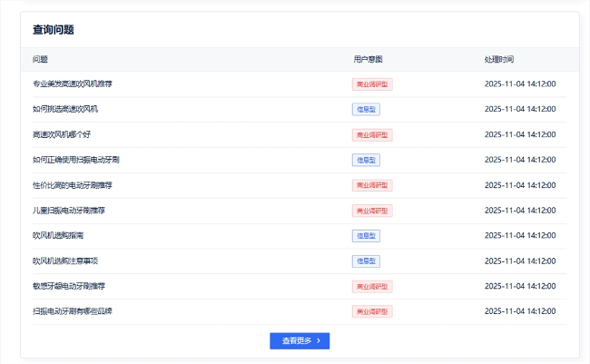Open the 扫振电动牙刷有哪些品牌 question

[x=73, y=311]
